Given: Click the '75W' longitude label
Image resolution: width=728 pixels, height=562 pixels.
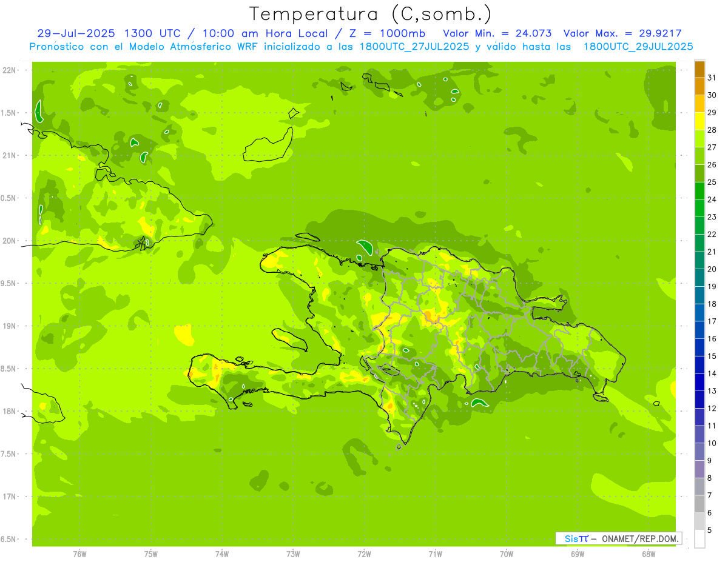Looking at the screenshot, I should (x=151, y=554).
